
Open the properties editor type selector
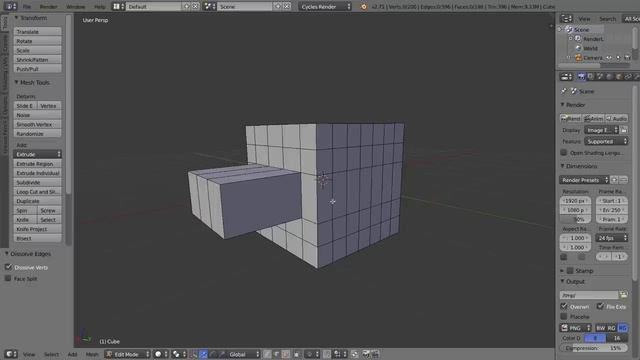pos(567,76)
